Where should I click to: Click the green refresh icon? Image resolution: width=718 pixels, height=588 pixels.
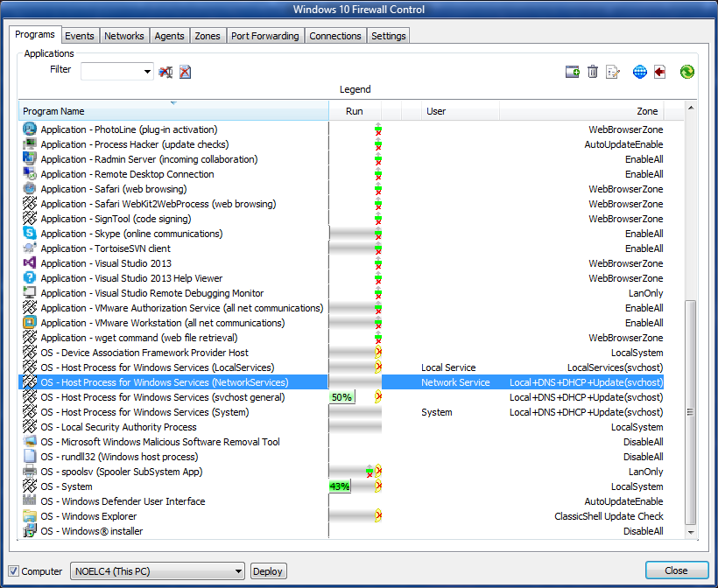pyautogui.click(x=686, y=72)
